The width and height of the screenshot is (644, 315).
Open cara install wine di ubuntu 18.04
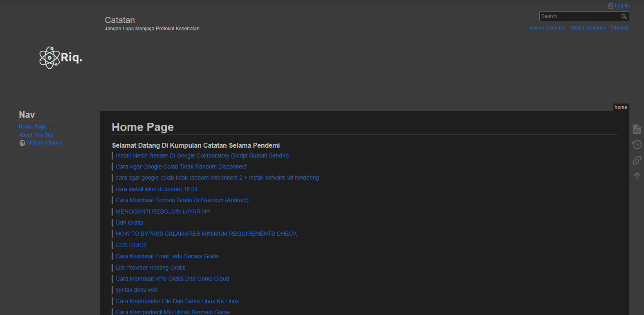click(157, 189)
